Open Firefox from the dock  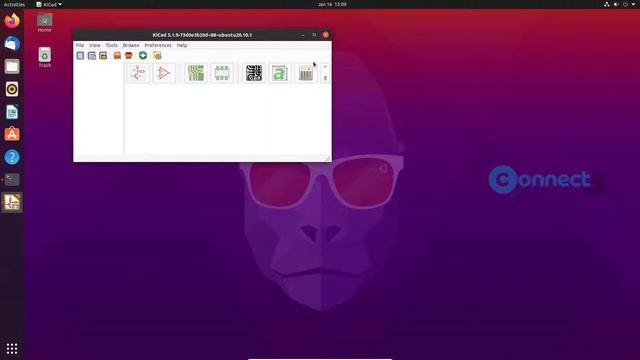coord(12,21)
